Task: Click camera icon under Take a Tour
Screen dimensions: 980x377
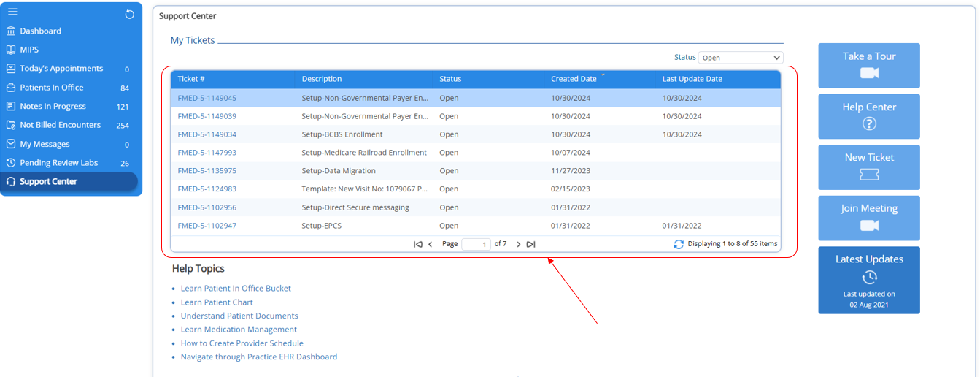Action: (x=869, y=72)
